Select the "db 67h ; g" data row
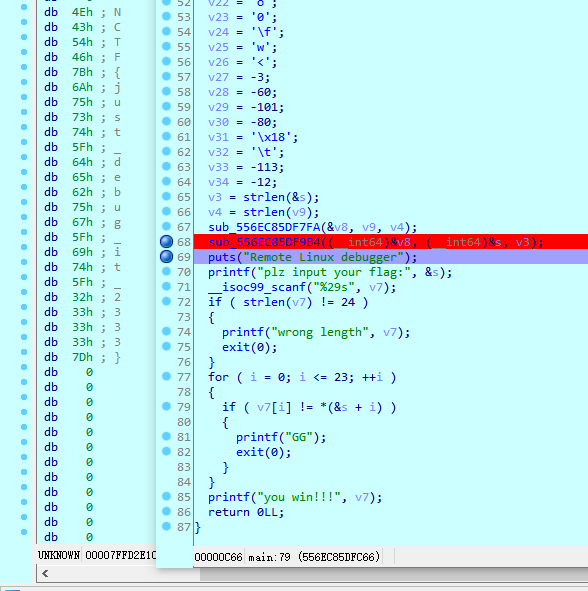The width and height of the screenshot is (588, 591). pos(83,222)
